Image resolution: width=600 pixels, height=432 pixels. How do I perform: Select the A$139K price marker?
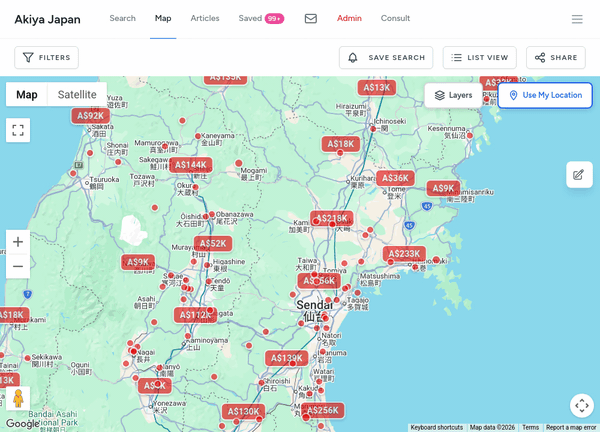(x=287, y=358)
